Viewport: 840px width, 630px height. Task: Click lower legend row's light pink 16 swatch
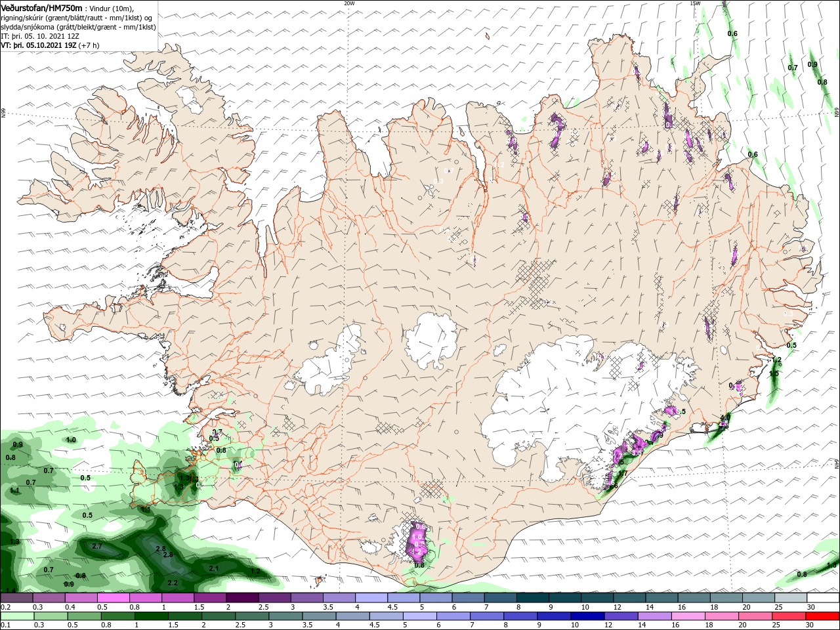688,616
